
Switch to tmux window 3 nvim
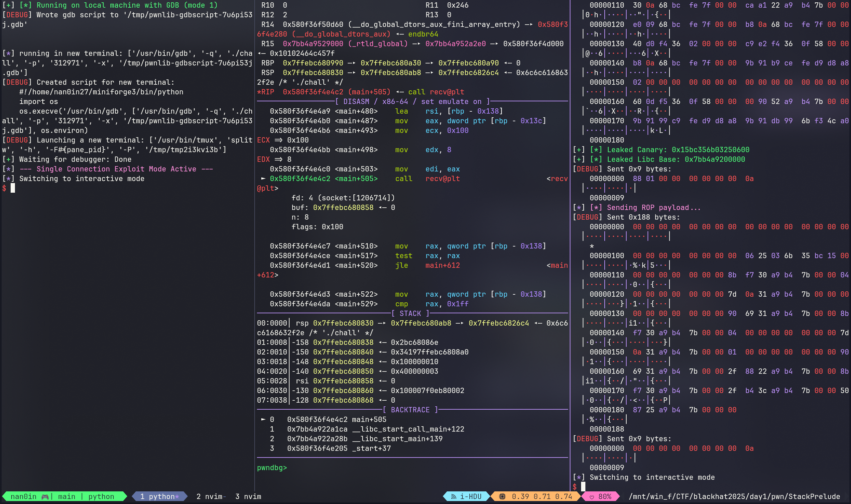click(248, 497)
